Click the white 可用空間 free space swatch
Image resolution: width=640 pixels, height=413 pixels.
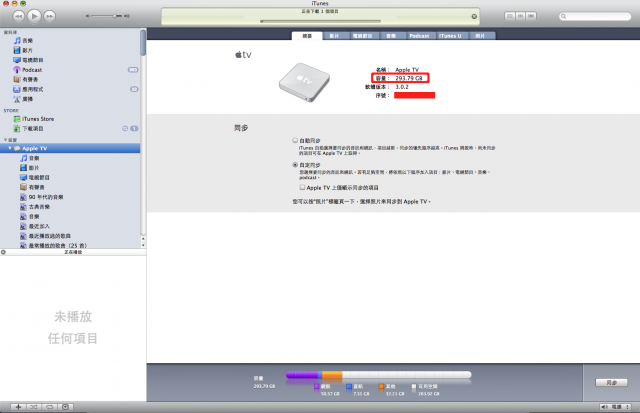413,386
